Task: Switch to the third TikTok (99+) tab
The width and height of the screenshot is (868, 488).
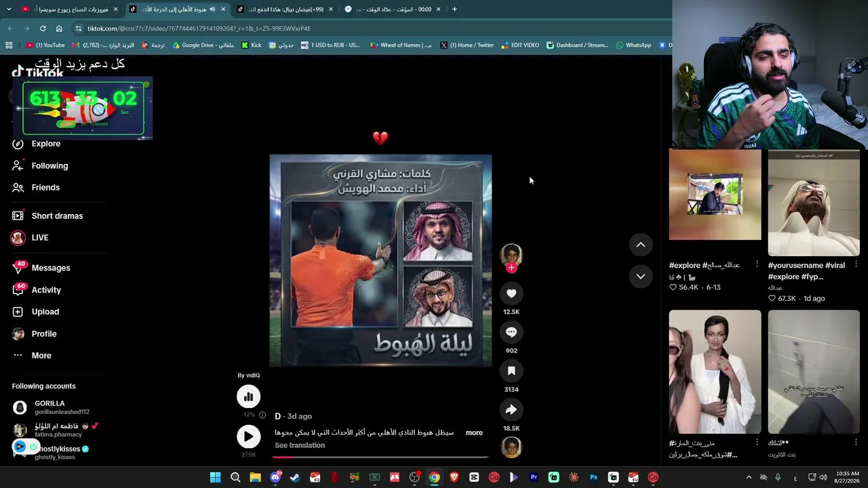Action: click(285, 9)
